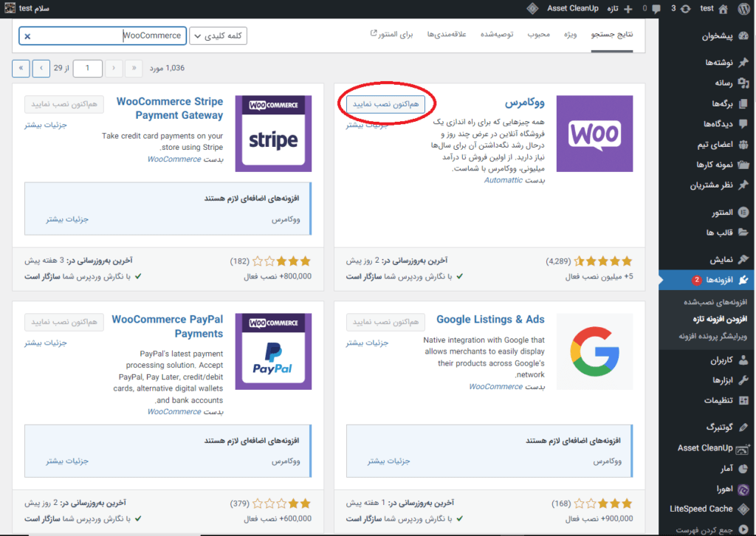756x536 pixels.
Task: Open ویرایشگر پرونده افزونه submenu
Action: 713,336
